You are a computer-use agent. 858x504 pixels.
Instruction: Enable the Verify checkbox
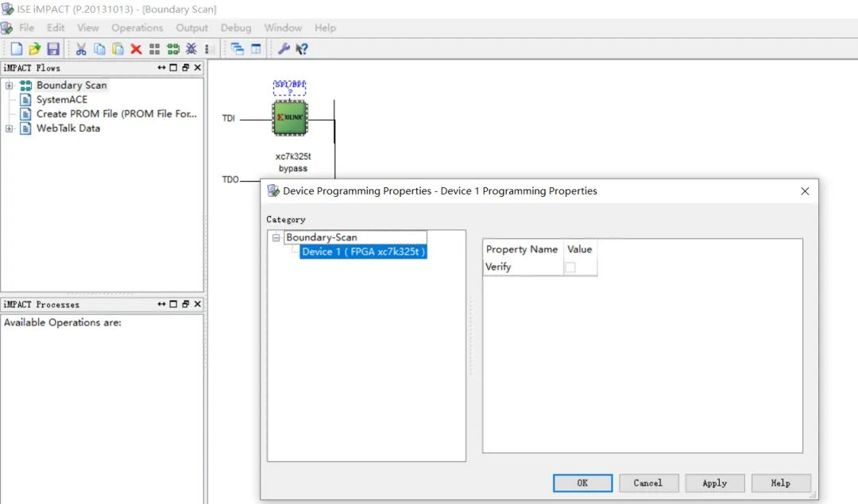tap(570, 267)
